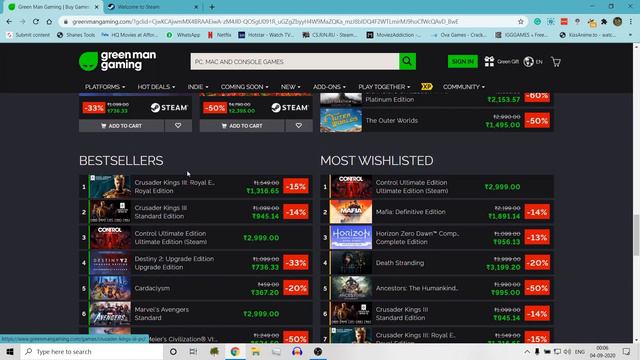Expand the PLAY TOGETHER dropdown menu
The image size is (640, 360).
tap(384, 87)
